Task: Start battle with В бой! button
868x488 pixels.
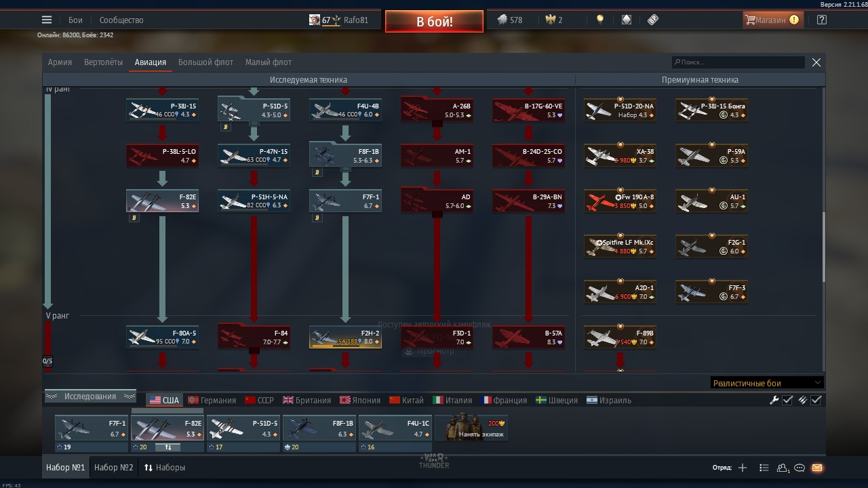Action: [434, 21]
